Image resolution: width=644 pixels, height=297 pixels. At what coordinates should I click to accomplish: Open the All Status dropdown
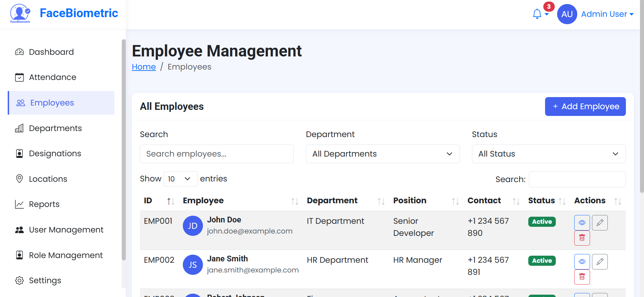pos(549,154)
